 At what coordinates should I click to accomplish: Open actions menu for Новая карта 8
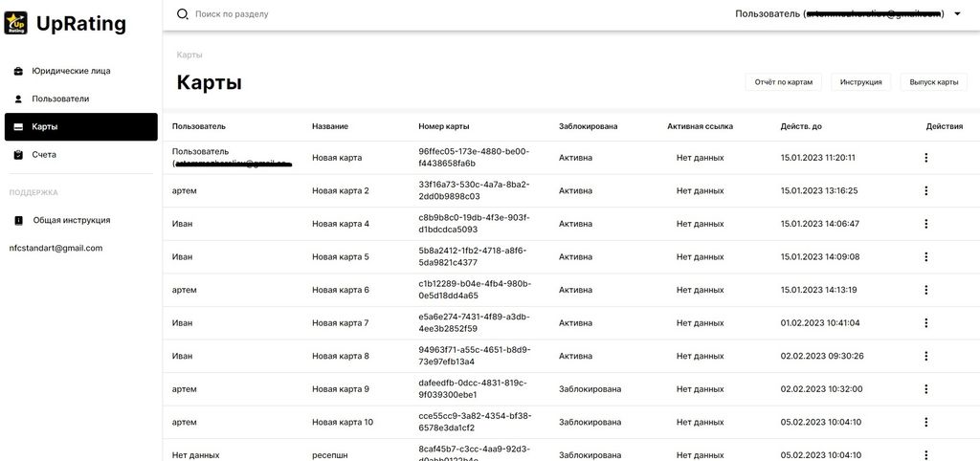[x=925, y=356]
